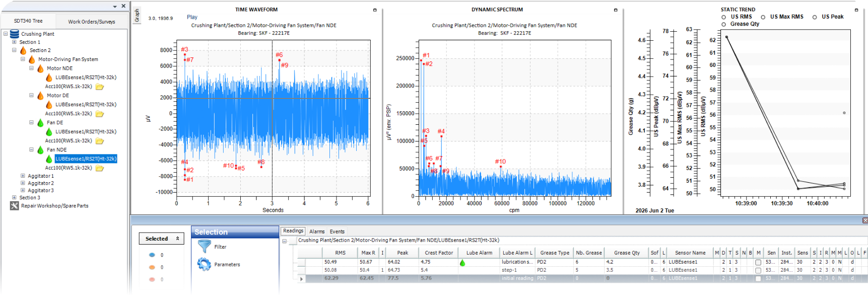Click Motor-Driving Fan System orange drop icon

32,59
